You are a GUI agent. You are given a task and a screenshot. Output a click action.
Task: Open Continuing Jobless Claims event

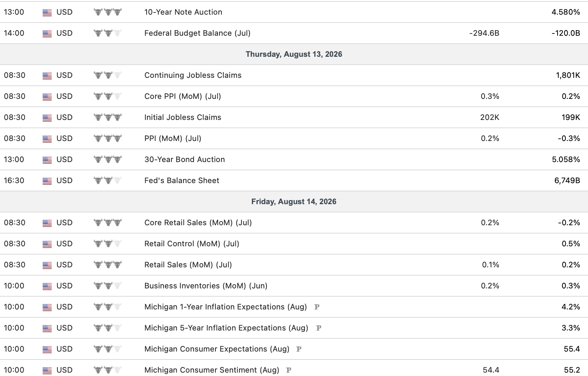pyautogui.click(x=193, y=75)
